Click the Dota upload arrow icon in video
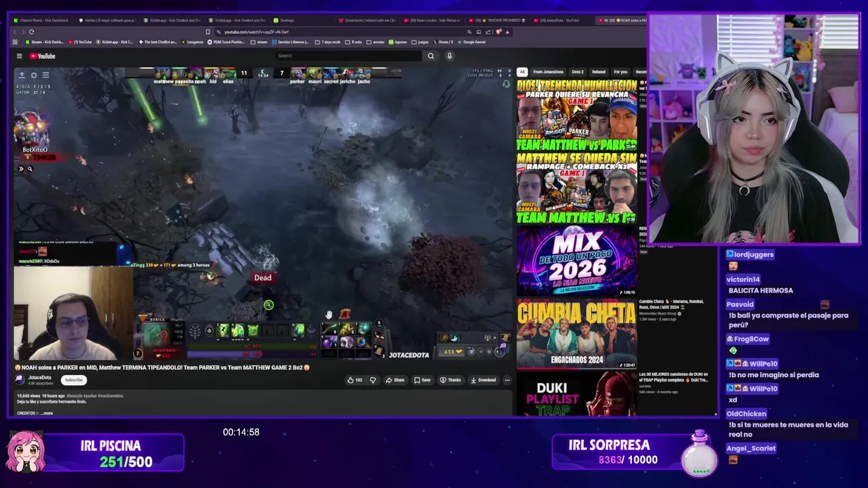The width and height of the screenshot is (868, 488). tap(22, 75)
